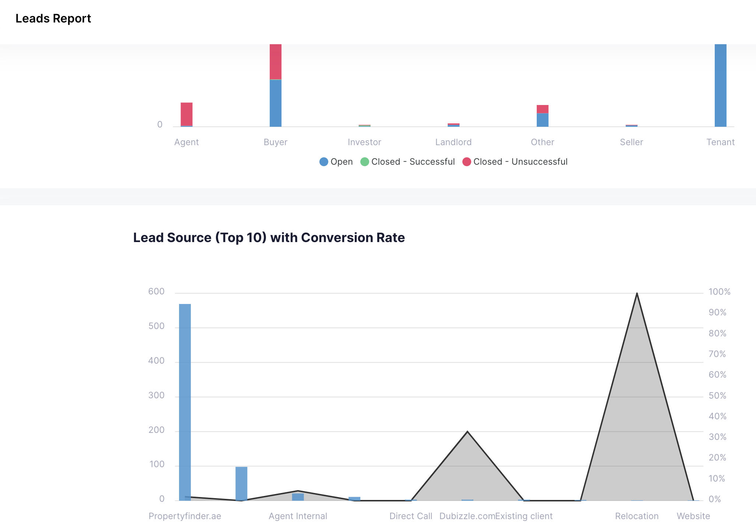This screenshot has width=756, height=532.
Task: Toggle the Open legend item
Action: click(x=336, y=162)
